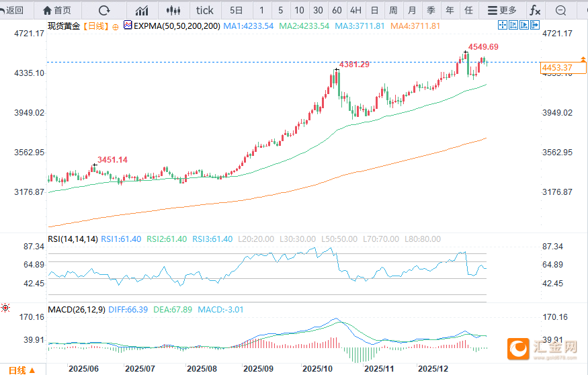Click the orange 4453.37 current price marker
Screen dimensions: 588x375
coord(556,68)
